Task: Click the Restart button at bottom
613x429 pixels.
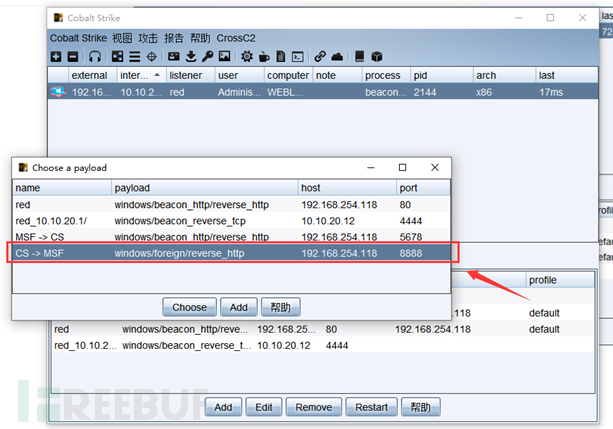Action: coord(371,407)
